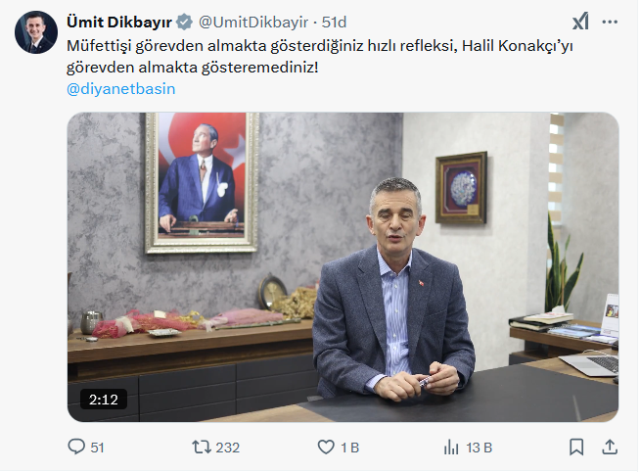Screen dimensions: 640x472
Task: Open Ümit Dikbayır's profile picture
Action: 36,32
